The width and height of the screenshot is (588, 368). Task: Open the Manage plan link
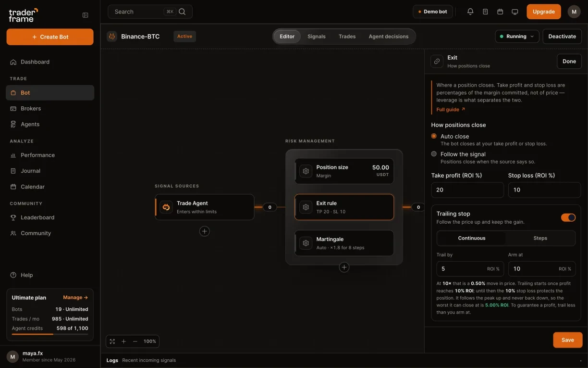75,298
